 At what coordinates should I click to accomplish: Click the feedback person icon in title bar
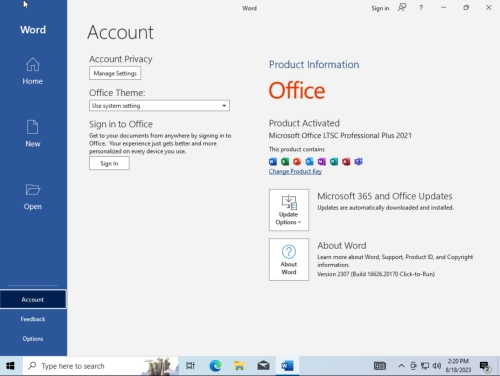point(402,8)
